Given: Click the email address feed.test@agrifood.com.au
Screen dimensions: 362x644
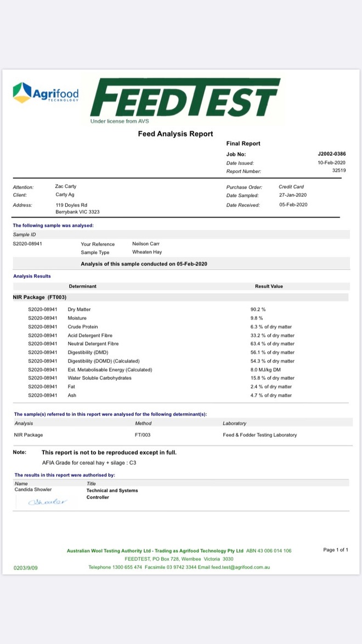Looking at the screenshot, I should (x=240, y=567).
